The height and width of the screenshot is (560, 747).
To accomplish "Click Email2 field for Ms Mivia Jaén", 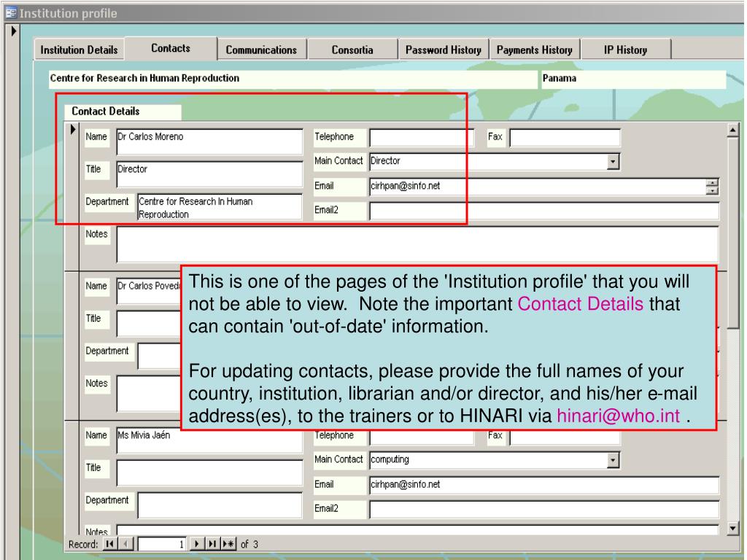I will (x=544, y=509).
